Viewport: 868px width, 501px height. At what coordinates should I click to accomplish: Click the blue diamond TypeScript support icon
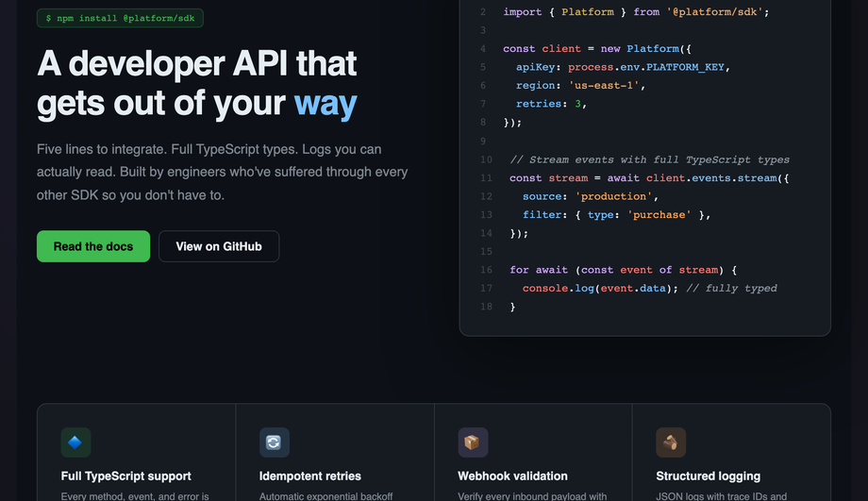[x=75, y=443]
